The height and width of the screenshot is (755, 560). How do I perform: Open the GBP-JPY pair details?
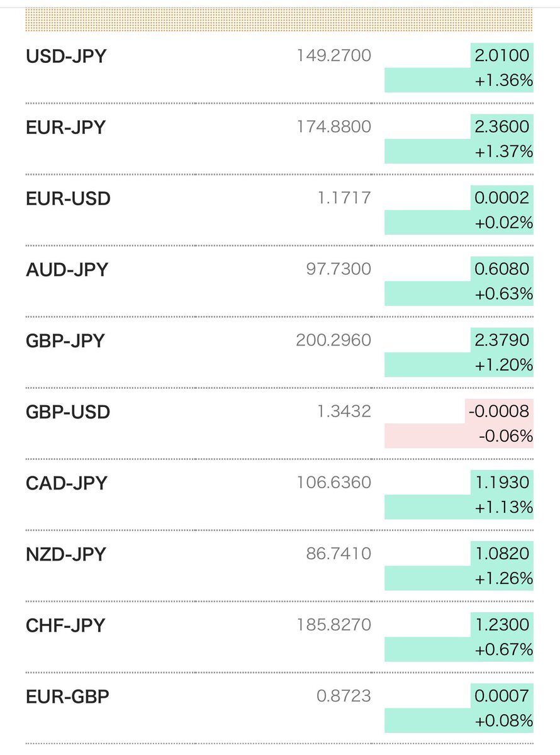(x=65, y=341)
